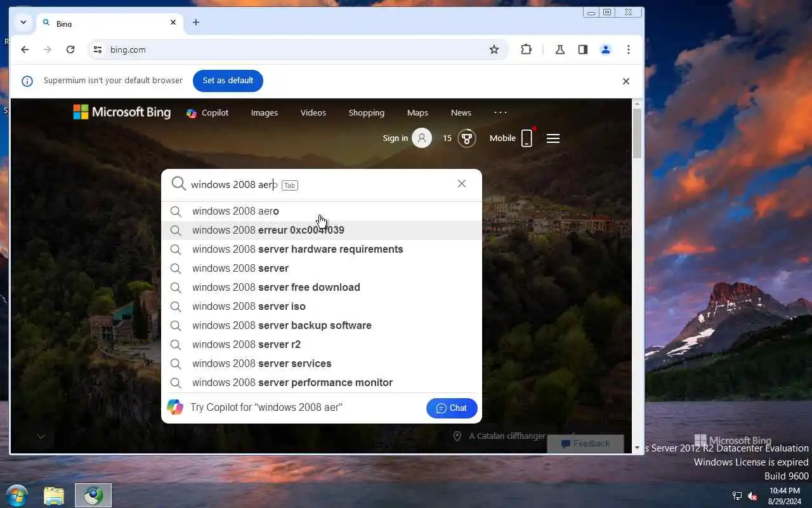
Task: Click the blue Chat button
Action: 452,408
